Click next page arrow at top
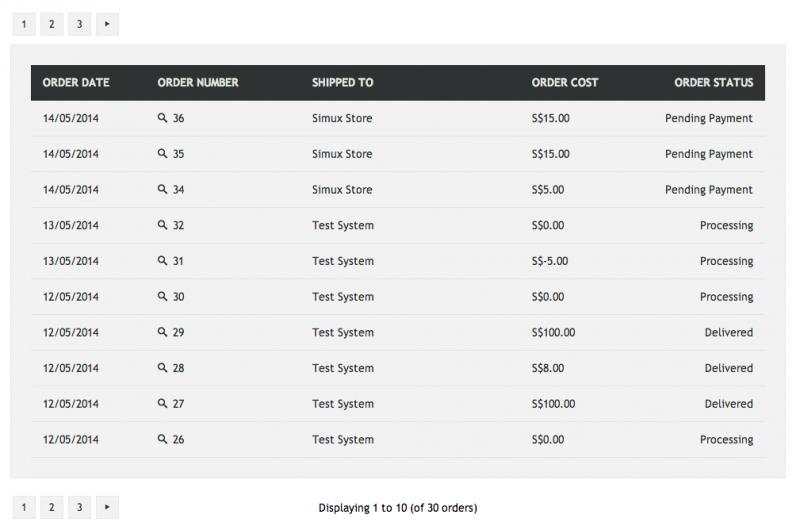The height and width of the screenshot is (526, 800). tap(107, 24)
